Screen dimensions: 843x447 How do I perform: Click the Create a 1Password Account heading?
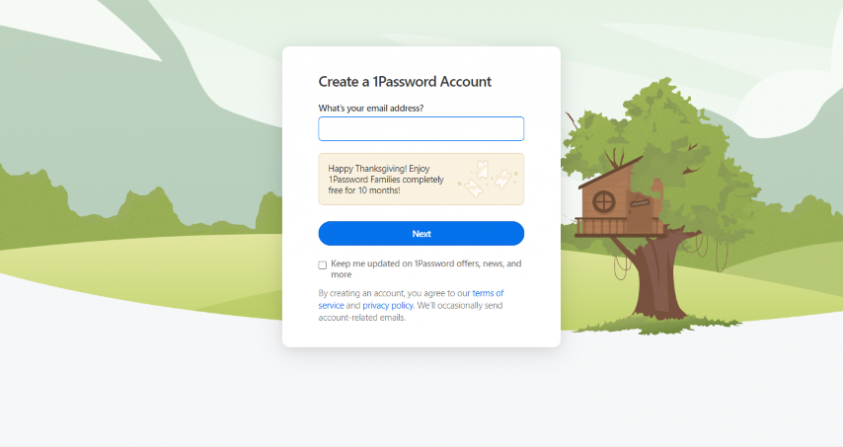point(405,82)
